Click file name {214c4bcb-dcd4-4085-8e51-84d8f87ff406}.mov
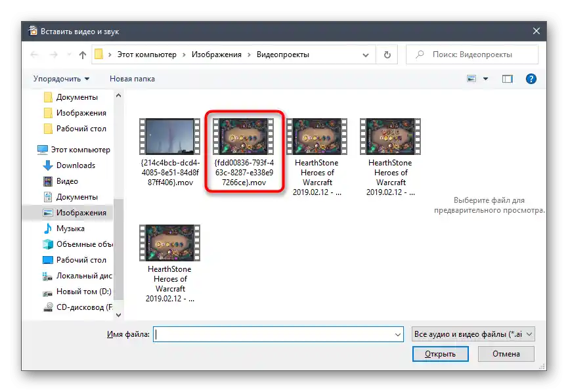Screen dimensions: 568x392 170,173
